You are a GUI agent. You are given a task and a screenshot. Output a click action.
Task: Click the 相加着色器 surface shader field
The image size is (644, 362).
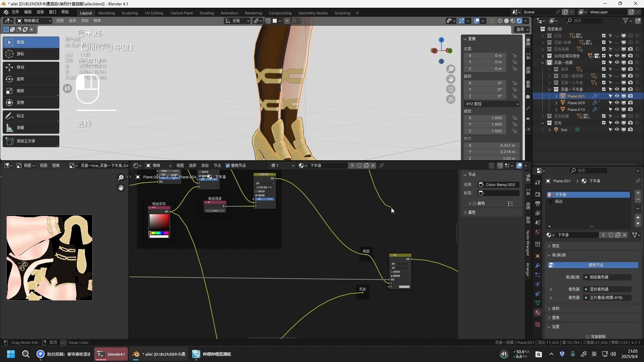click(607, 277)
